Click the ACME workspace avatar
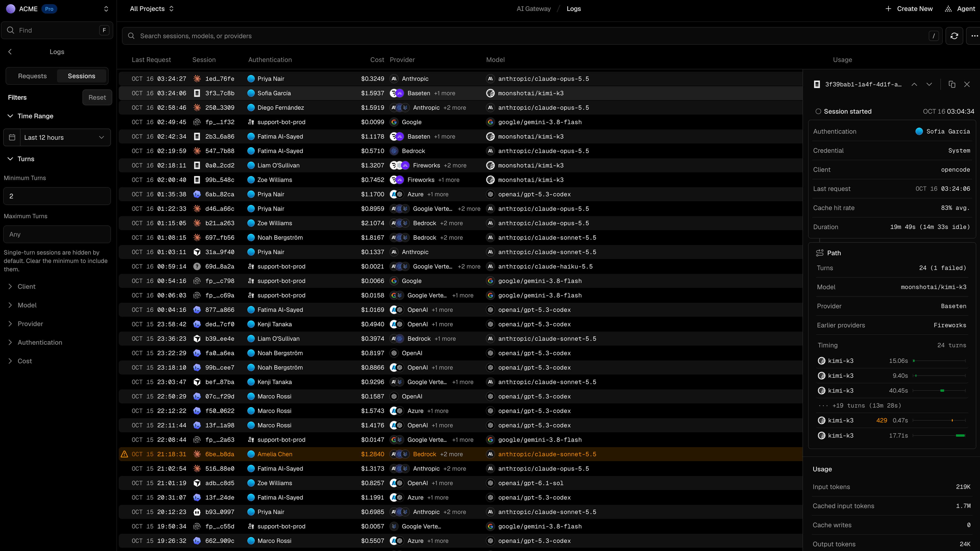Screen dimensions: 980x551 pos(11,9)
